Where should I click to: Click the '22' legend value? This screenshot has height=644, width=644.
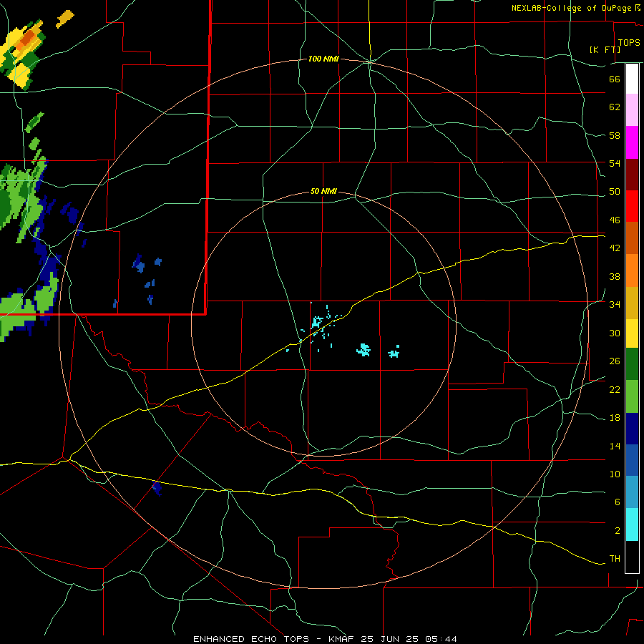(615, 389)
